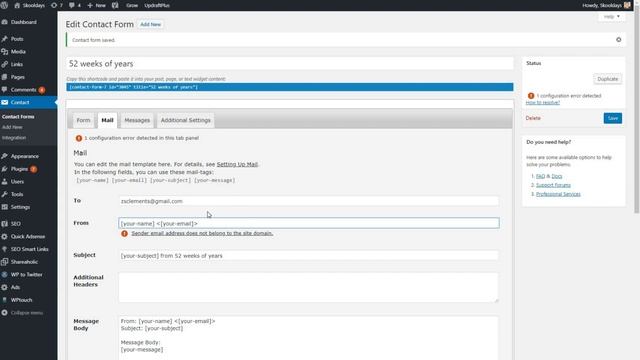Open the Additional Settings tab
The height and width of the screenshot is (360, 640).
click(186, 120)
